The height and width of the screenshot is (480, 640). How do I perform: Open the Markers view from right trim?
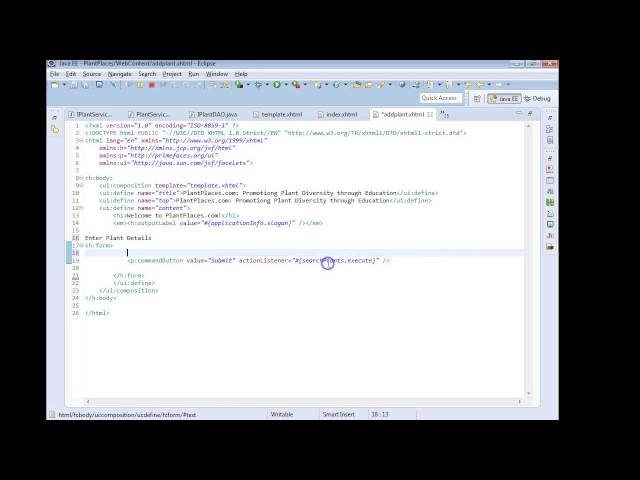tap(549, 169)
